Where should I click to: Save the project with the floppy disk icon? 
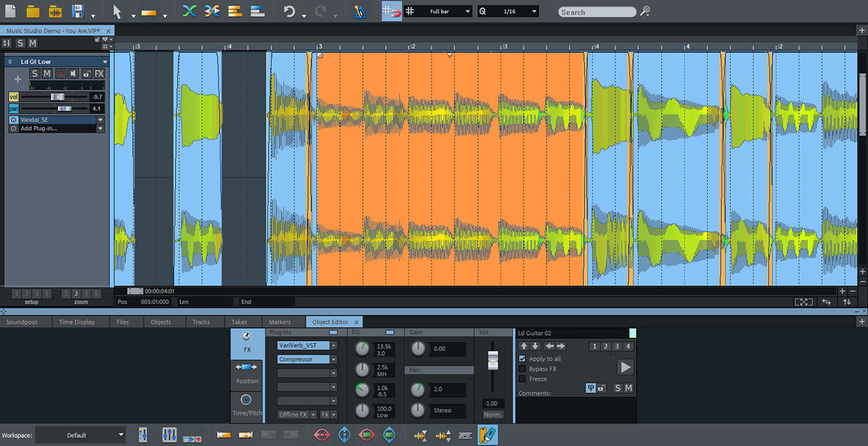tap(77, 12)
